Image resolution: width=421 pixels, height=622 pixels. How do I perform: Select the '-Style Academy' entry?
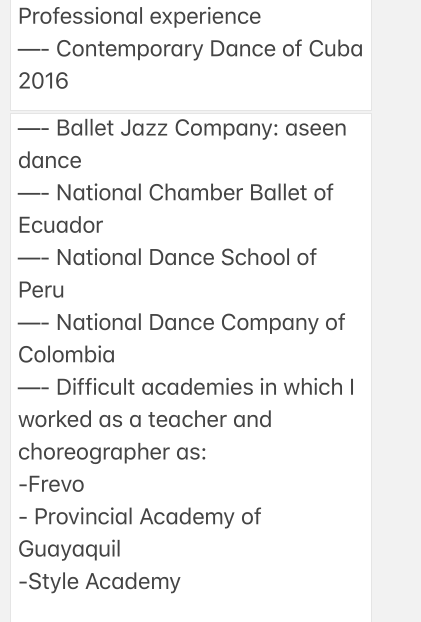click(99, 582)
